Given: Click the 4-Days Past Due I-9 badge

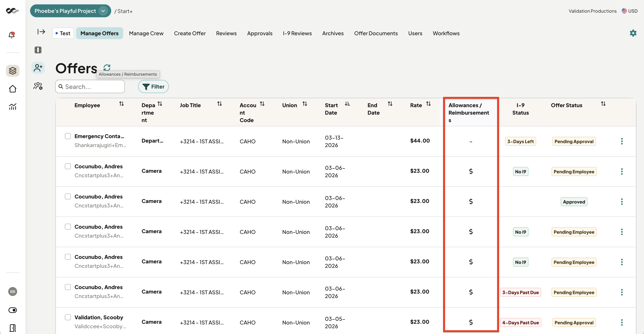Looking at the screenshot, I should [520, 322].
